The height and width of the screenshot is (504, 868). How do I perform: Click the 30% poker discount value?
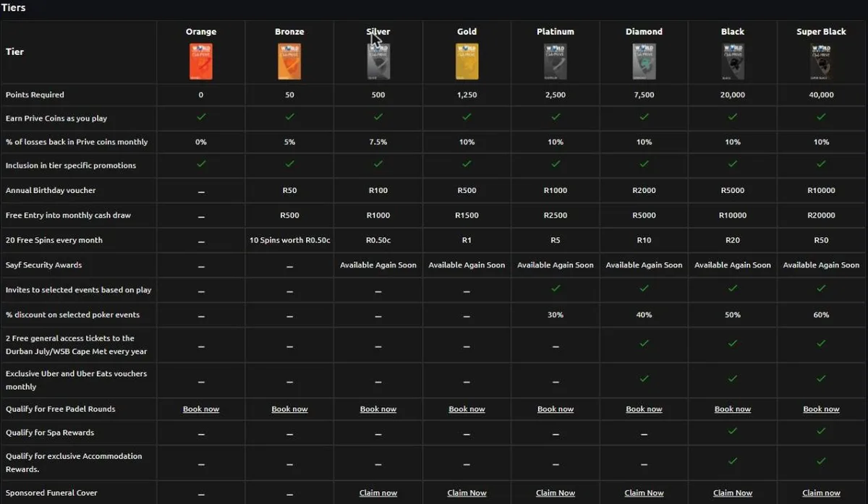pyautogui.click(x=556, y=315)
